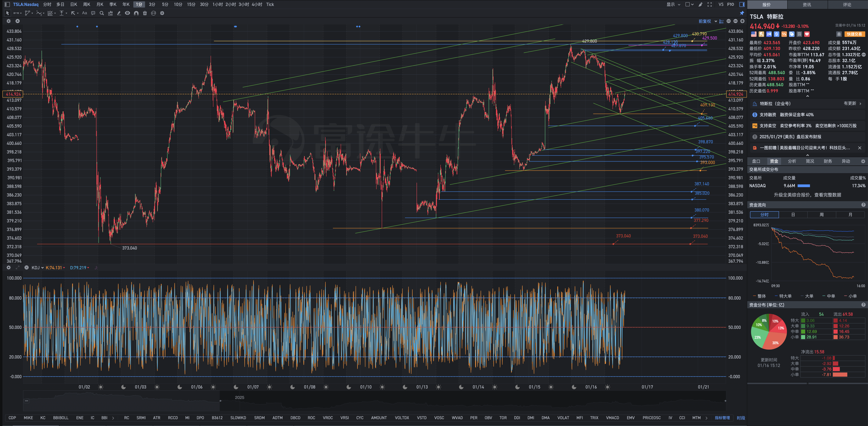The image size is (868, 426).
Task: Click the paintbrush theme icon in top bar
Action: (701, 4)
